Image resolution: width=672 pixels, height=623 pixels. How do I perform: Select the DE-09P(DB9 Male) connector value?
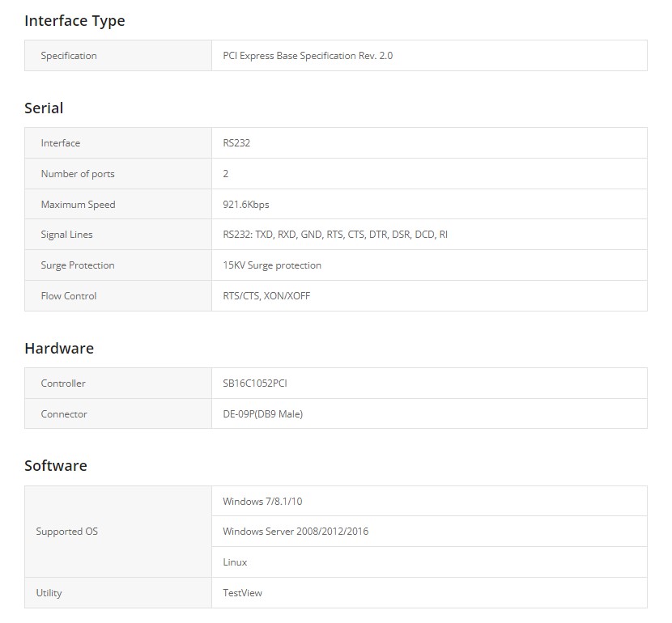pos(263,414)
